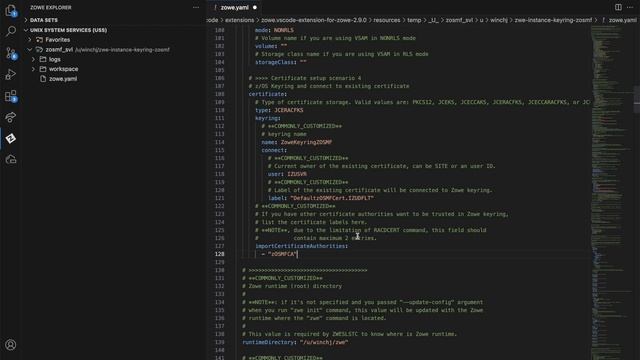This screenshot has width=640, height=360.
Task: Click the zwe-instance-keyring-zosmf breadcrumb
Action: click(553, 20)
